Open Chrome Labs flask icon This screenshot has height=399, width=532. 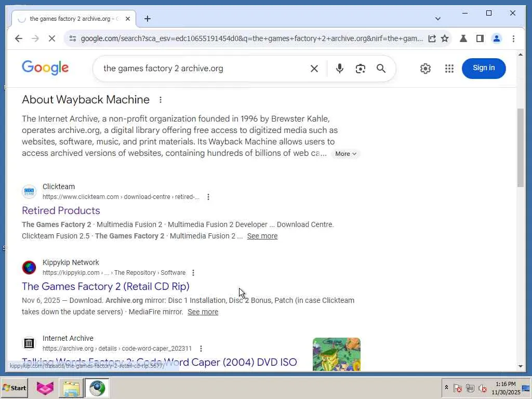click(463, 38)
